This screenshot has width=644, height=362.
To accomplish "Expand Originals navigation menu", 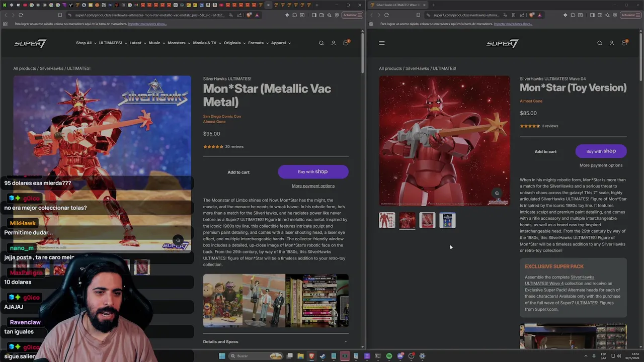I will point(234,43).
